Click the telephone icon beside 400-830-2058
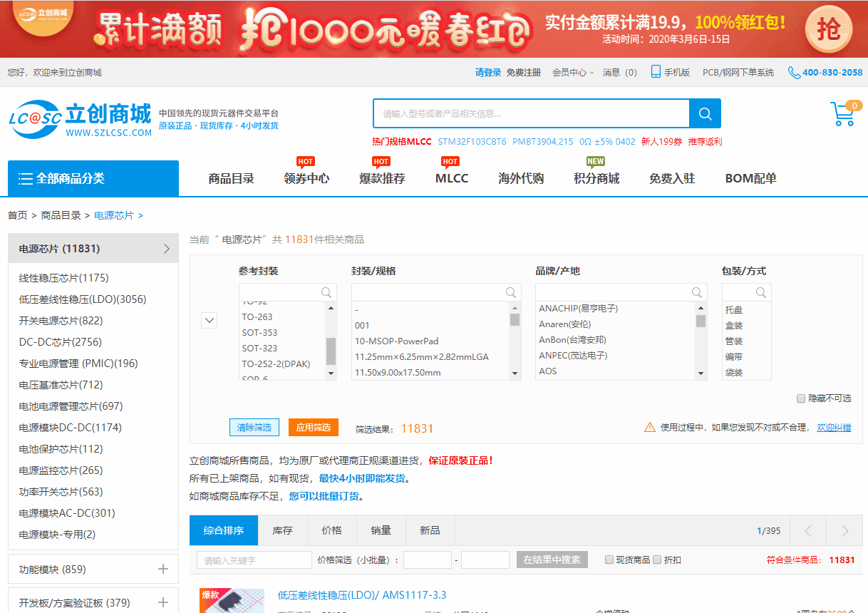Viewport: 868px width, 613px height. click(794, 72)
